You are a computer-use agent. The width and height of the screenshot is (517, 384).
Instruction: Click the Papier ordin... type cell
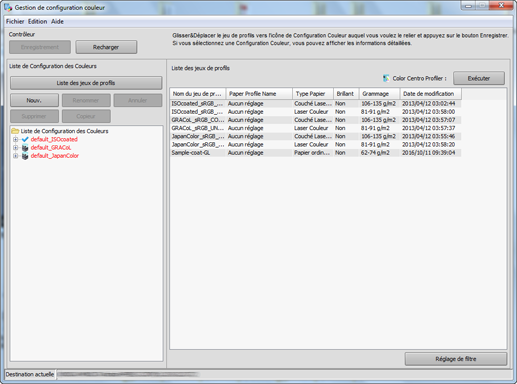312,153
